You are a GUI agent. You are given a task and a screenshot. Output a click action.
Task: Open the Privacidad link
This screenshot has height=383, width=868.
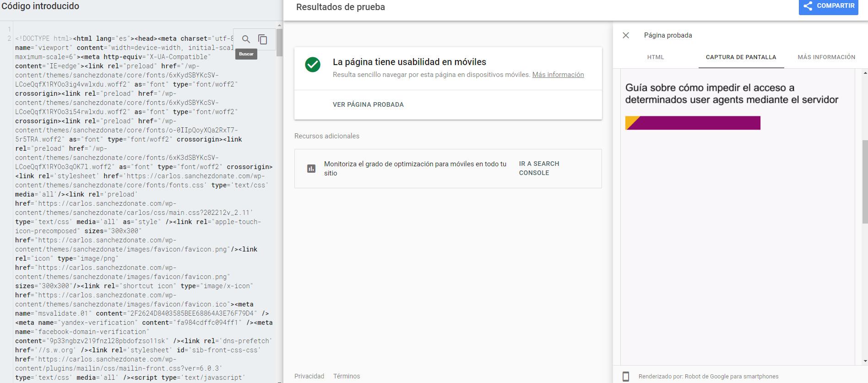tap(309, 376)
